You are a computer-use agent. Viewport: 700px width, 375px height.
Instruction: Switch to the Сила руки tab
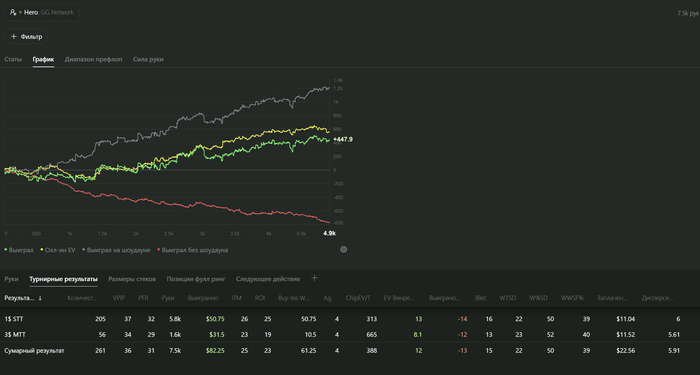pos(148,59)
